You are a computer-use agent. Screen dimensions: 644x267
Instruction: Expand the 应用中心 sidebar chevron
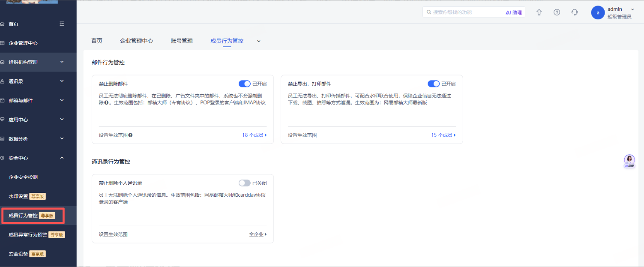62,119
